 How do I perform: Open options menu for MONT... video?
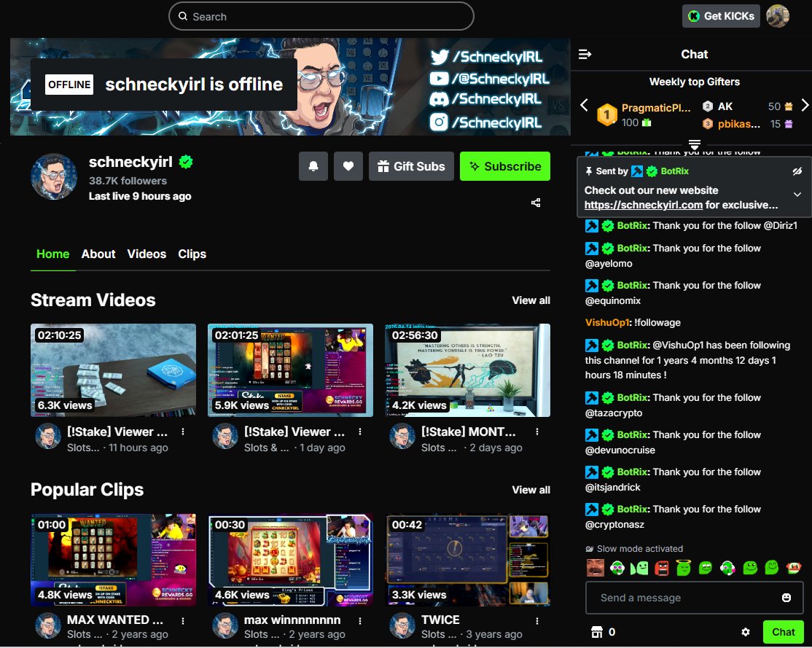(537, 432)
